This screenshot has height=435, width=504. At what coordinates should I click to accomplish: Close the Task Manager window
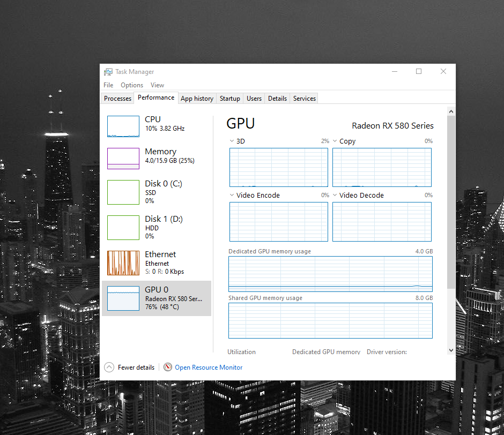(x=443, y=71)
